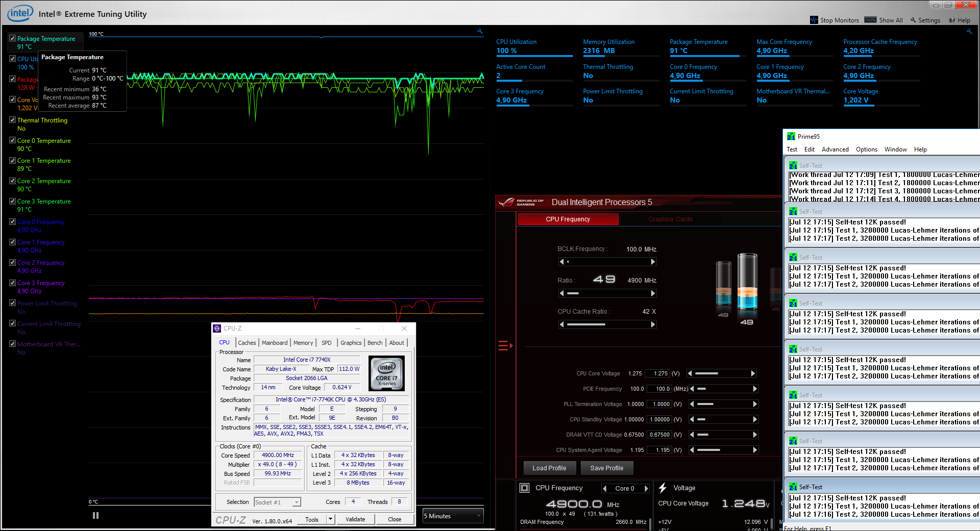The height and width of the screenshot is (531, 980).
Task: Open the Bench tab in CPU-Z
Action: 375,343
